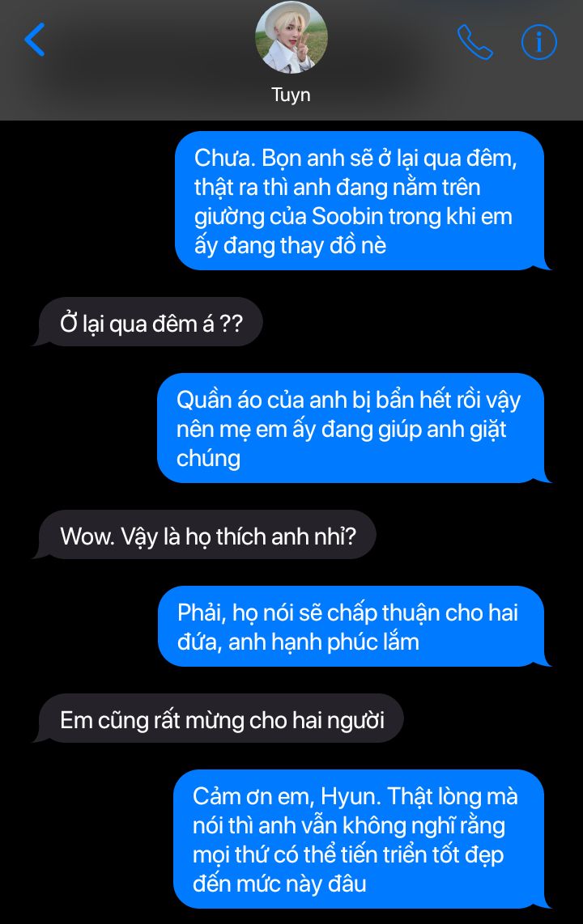The height and width of the screenshot is (924, 583).
Task: Tap the message starting with Quần áo của anh
Action: (351, 428)
